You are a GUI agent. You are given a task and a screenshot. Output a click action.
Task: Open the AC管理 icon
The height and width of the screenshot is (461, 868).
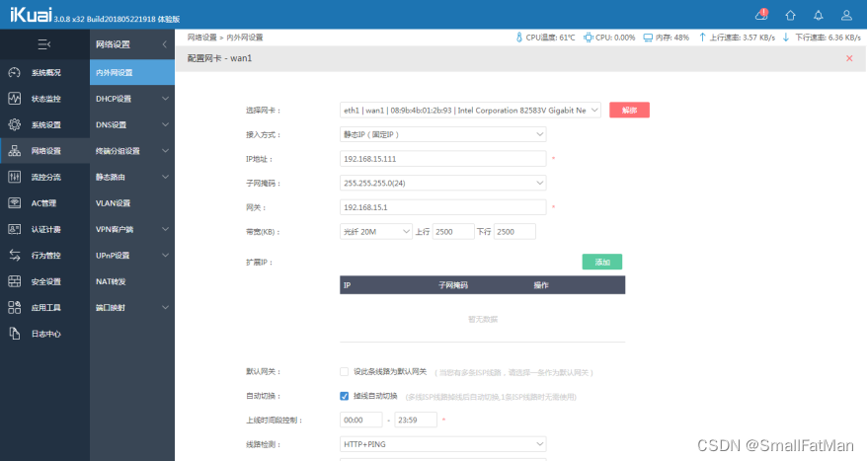tap(15, 203)
